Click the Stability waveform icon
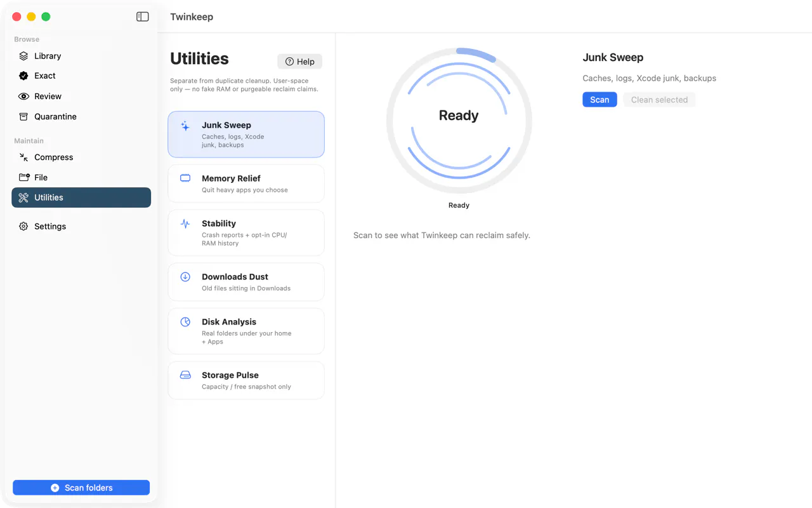Image resolution: width=812 pixels, height=508 pixels. (185, 224)
